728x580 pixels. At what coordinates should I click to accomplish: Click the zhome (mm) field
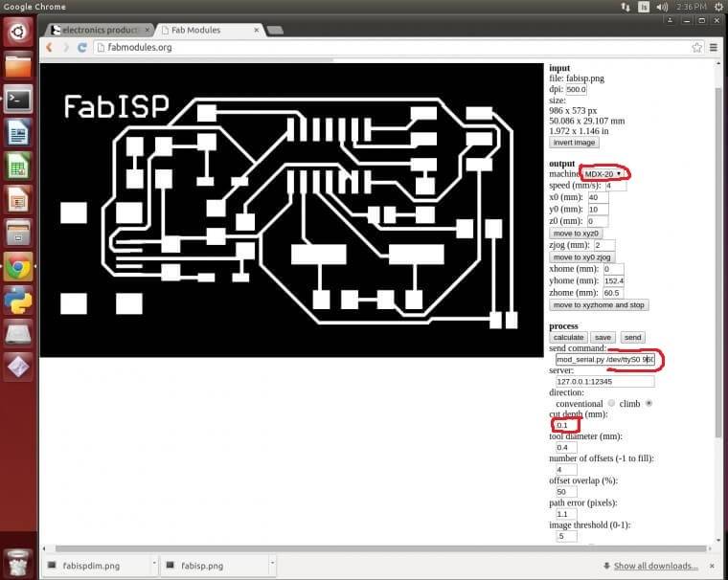[613, 293]
